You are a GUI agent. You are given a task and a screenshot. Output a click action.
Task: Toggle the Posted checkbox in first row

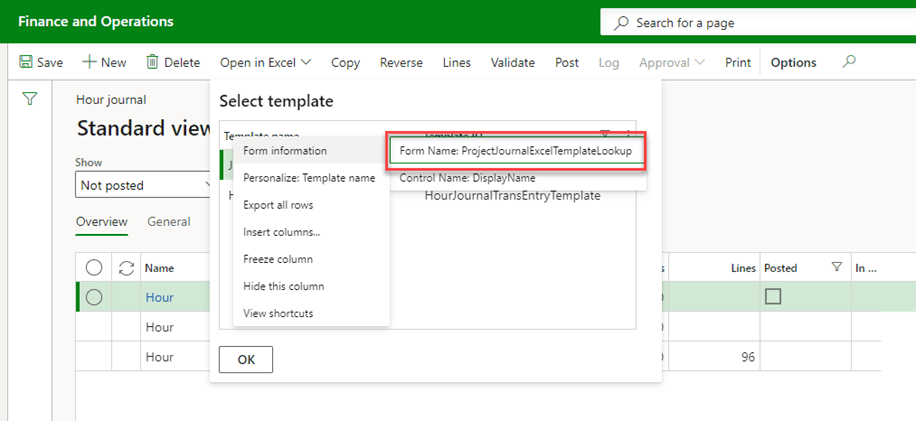(772, 297)
